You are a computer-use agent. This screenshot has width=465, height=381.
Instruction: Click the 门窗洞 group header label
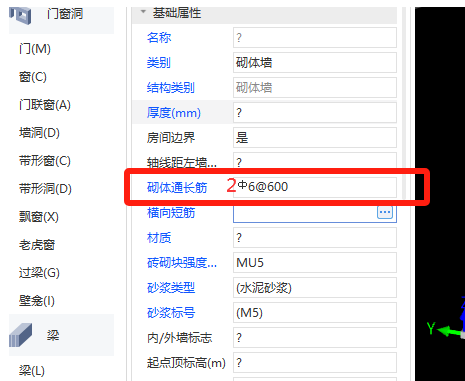coord(65,14)
